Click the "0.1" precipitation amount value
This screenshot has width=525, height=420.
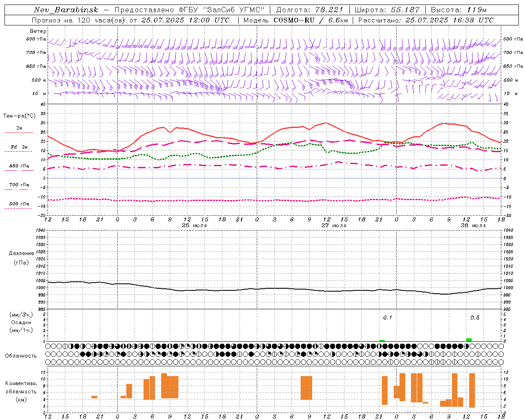[x=388, y=318]
